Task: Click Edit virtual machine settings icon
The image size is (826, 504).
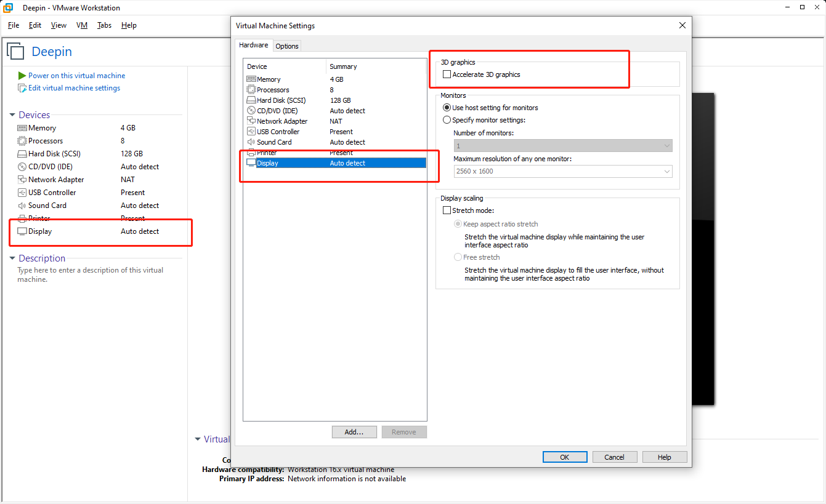Action: pos(22,88)
